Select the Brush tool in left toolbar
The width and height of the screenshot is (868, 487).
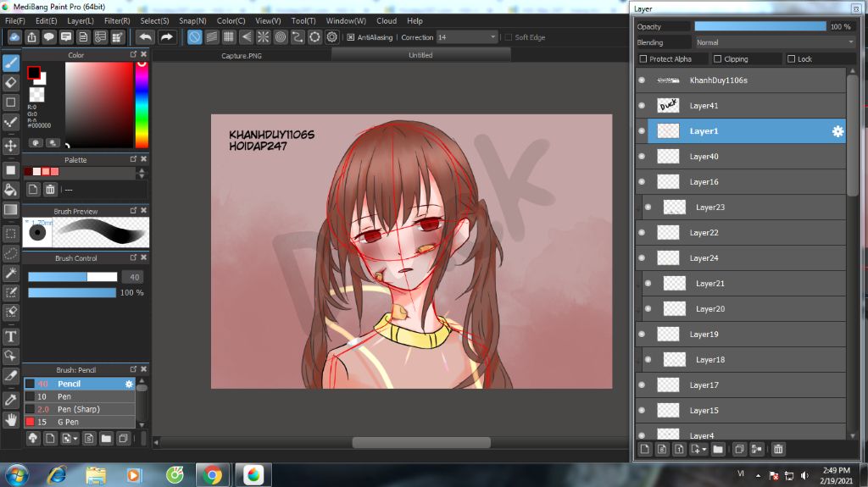[x=10, y=63]
